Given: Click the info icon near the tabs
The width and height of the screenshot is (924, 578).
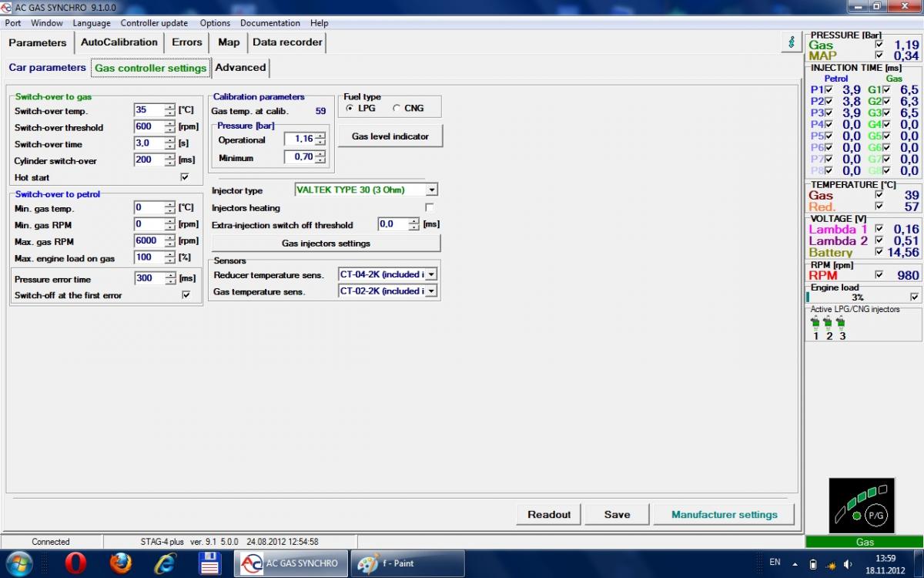Looking at the screenshot, I should [x=791, y=42].
